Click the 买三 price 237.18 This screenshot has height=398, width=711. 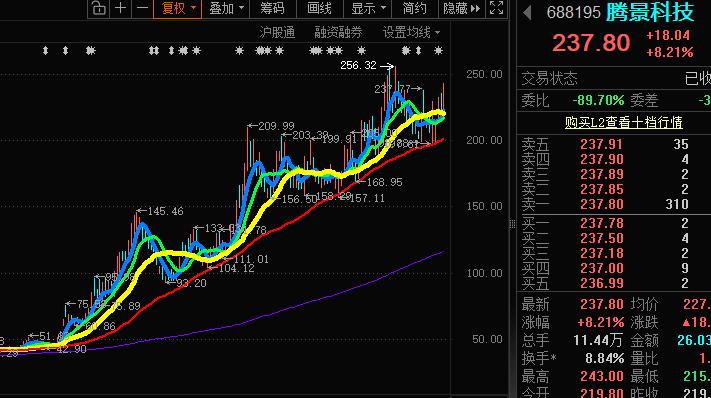pyautogui.click(x=601, y=253)
